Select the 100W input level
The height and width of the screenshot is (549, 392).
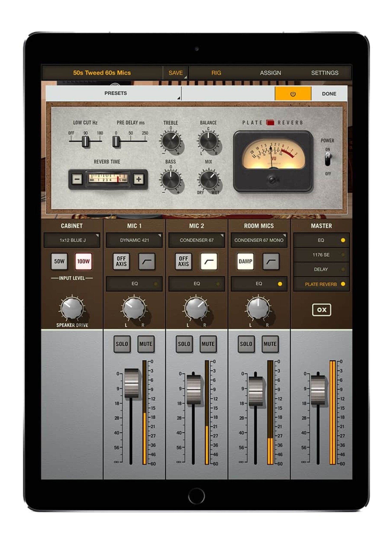[83, 261]
